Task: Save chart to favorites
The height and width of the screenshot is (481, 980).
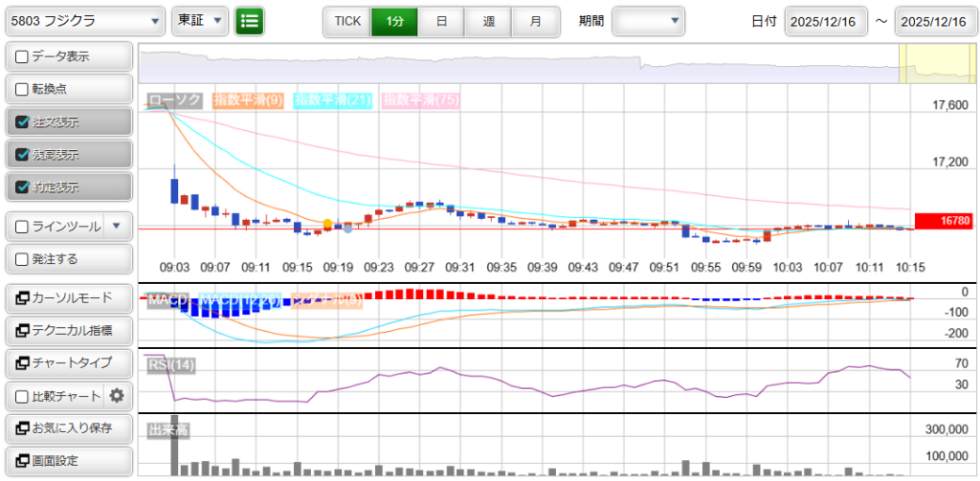Action: [68, 428]
